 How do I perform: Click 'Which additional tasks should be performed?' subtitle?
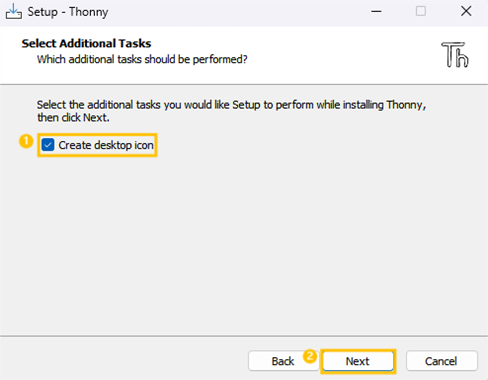coord(142,59)
